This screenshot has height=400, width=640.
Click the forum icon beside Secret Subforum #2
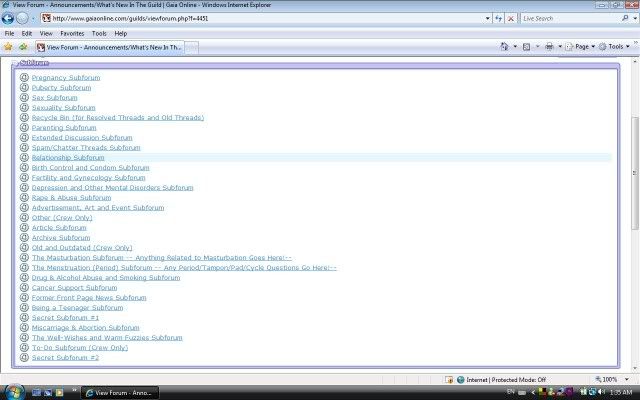tap(24, 357)
